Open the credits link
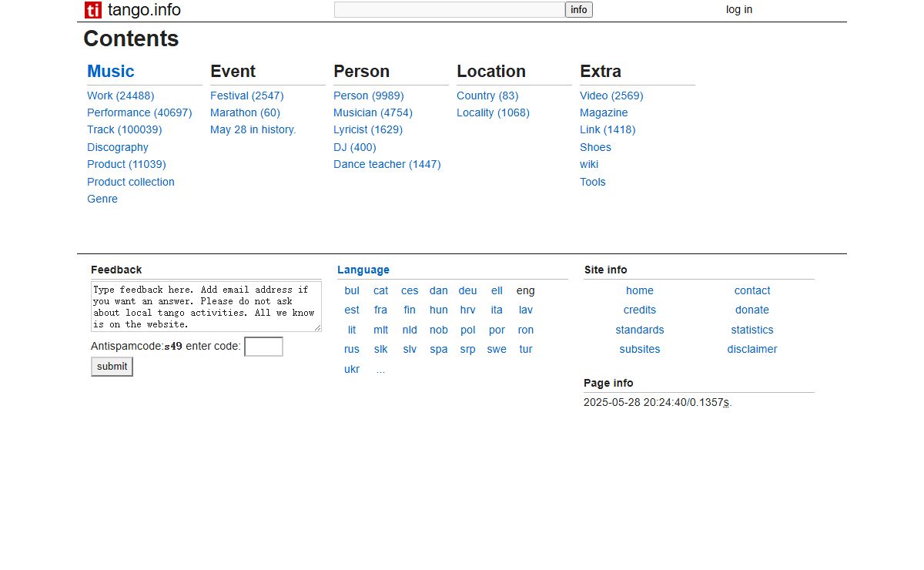The width and height of the screenshot is (924, 570). click(x=640, y=310)
